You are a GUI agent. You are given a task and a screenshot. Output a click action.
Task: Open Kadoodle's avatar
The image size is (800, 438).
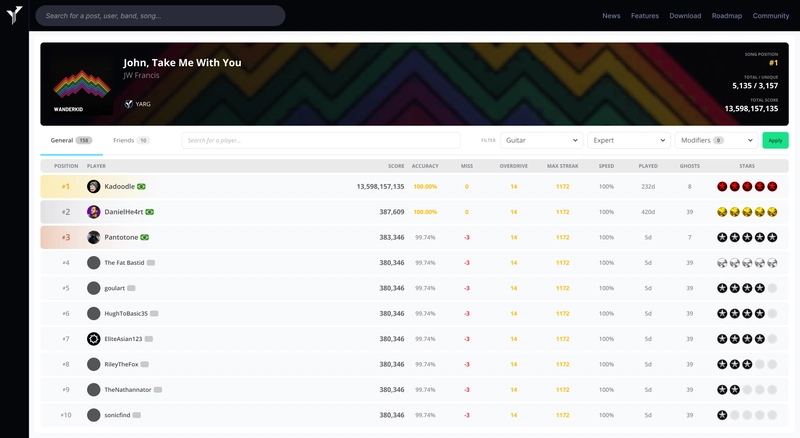tap(93, 186)
